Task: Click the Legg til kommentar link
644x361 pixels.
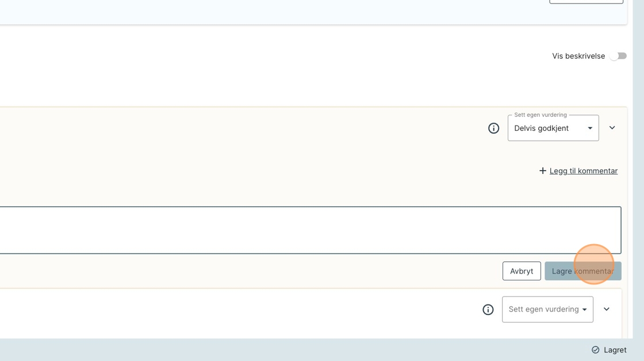Action: pyautogui.click(x=584, y=171)
